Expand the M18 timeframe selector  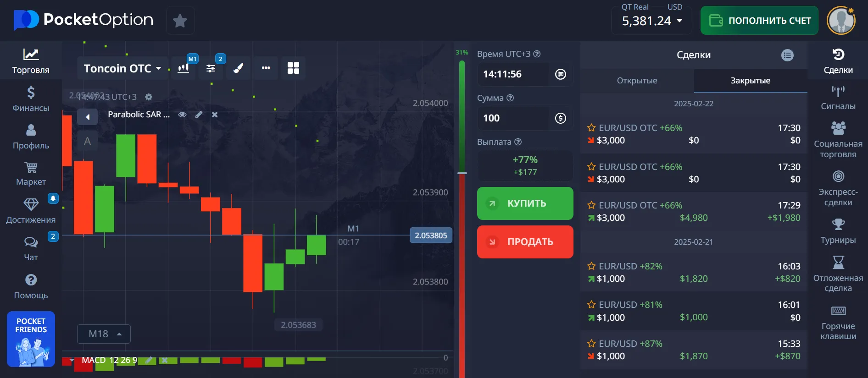tap(104, 334)
